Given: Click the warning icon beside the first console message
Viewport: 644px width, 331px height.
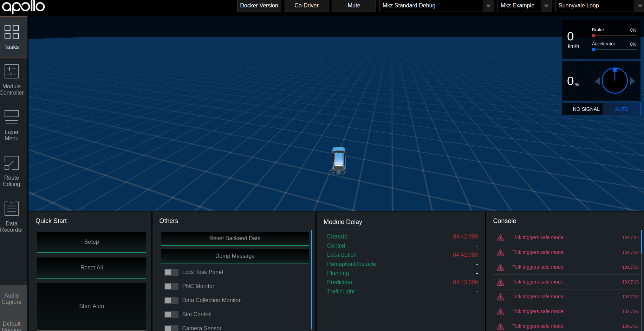Looking at the screenshot, I should [x=500, y=238].
